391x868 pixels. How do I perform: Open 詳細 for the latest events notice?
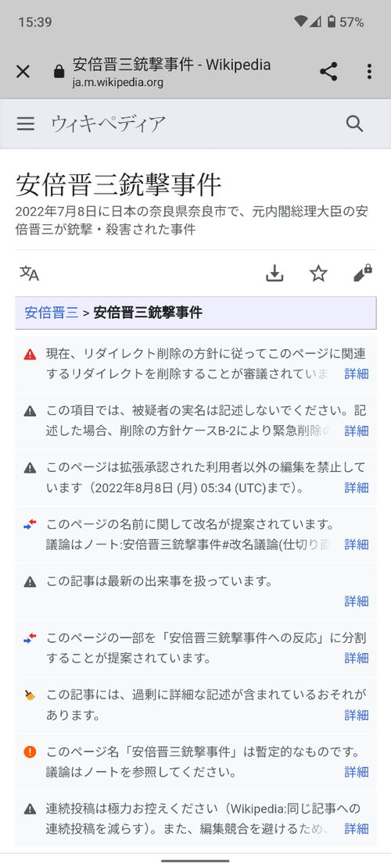click(x=356, y=601)
